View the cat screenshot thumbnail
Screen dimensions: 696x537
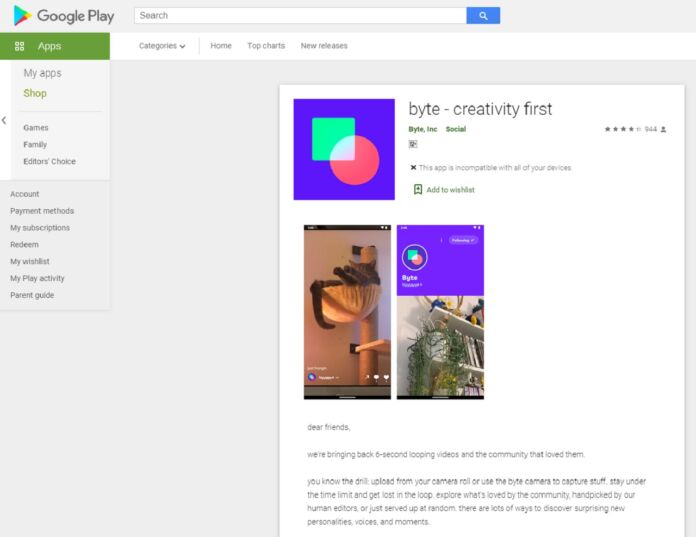click(x=347, y=312)
